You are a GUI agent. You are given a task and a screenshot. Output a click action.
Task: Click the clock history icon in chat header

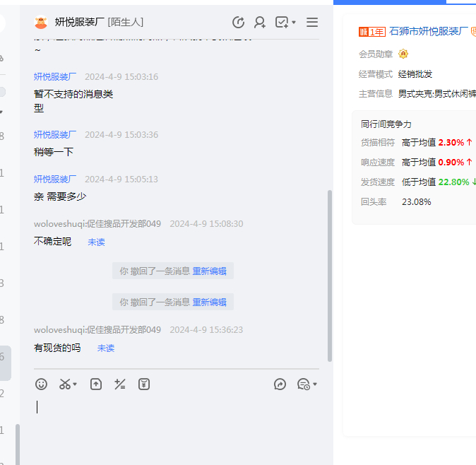tap(239, 23)
